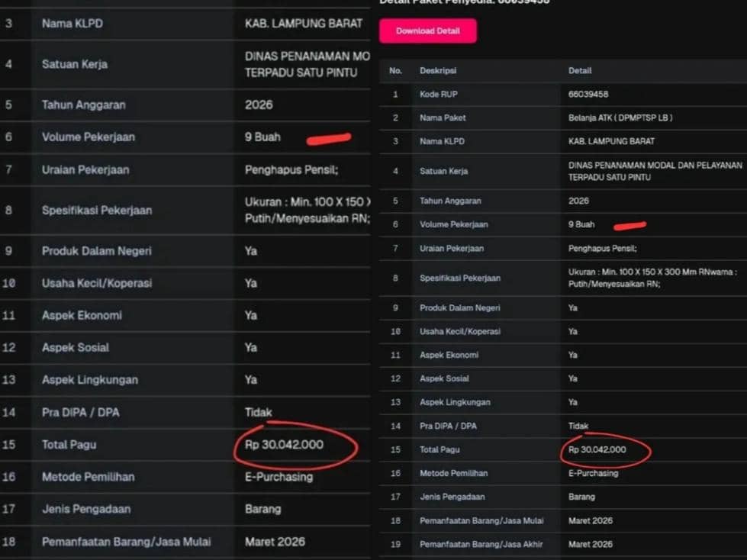Click 'Produk Dalam Negeri' label in the small table
Screen dimensions: 747x560
pos(460,307)
